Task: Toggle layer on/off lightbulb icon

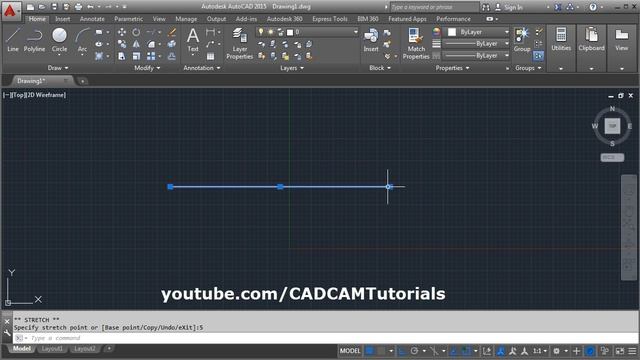Action: click(x=261, y=32)
